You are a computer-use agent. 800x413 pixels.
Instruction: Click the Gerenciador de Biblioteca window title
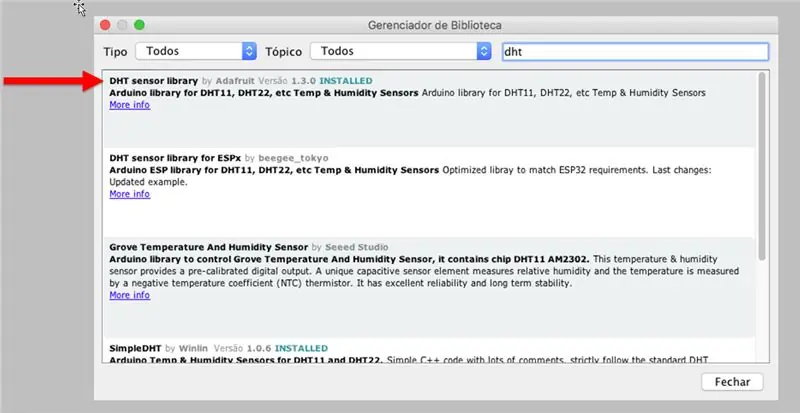coord(435,25)
